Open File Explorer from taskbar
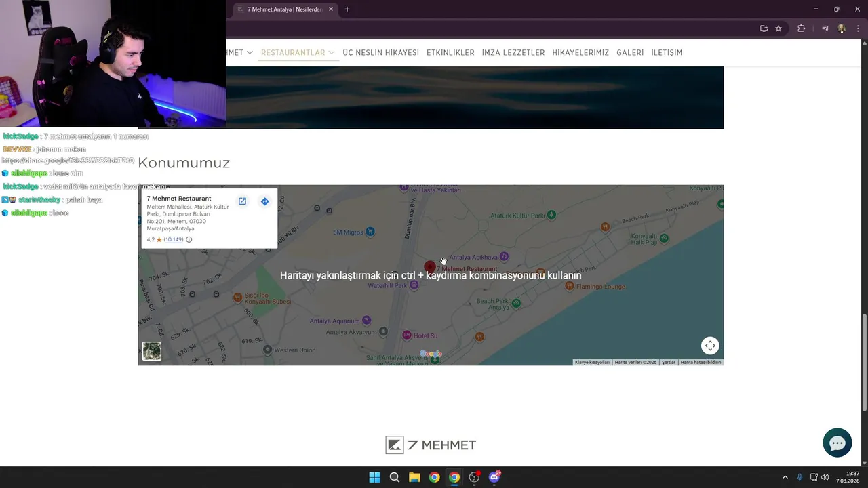 pyautogui.click(x=414, y=477)
